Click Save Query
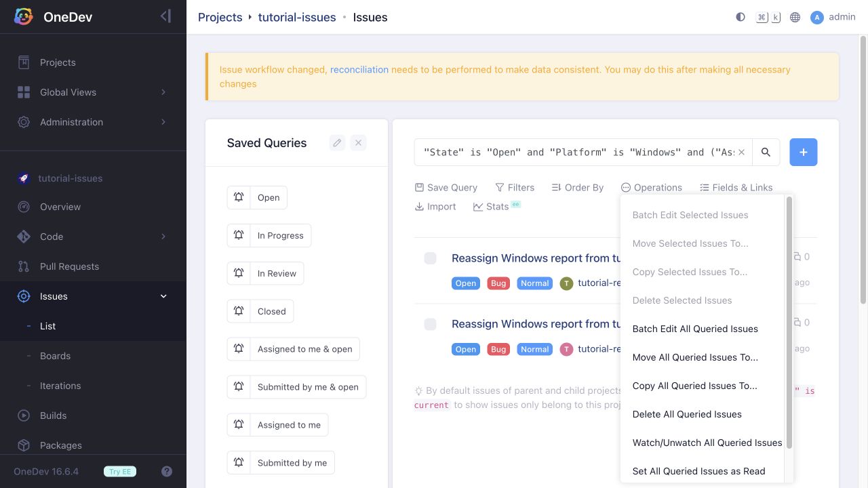The height and width of the screenshot is (488, 868). pos(446,188)
